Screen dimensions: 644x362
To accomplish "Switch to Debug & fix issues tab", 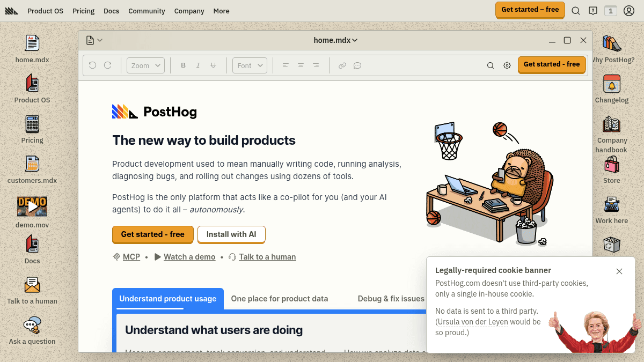I will (x=391, y=299).
